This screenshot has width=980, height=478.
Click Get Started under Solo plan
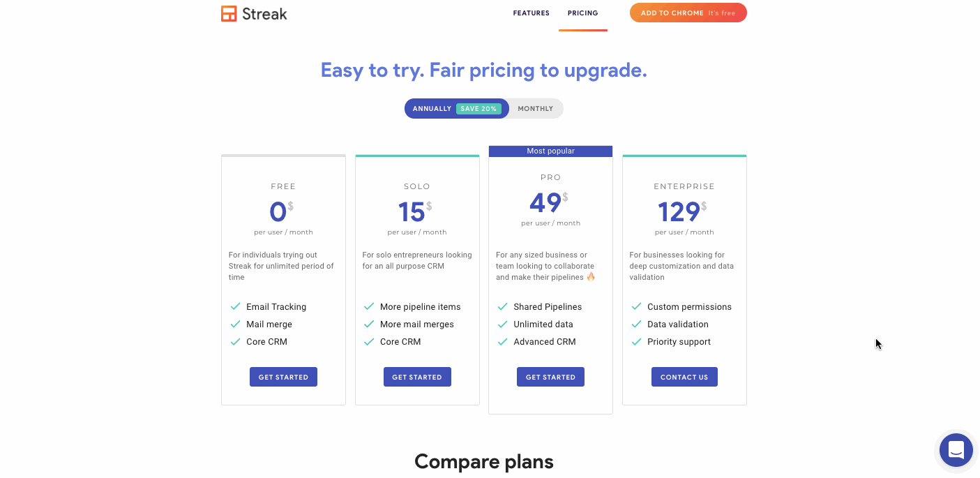[417, 377]
